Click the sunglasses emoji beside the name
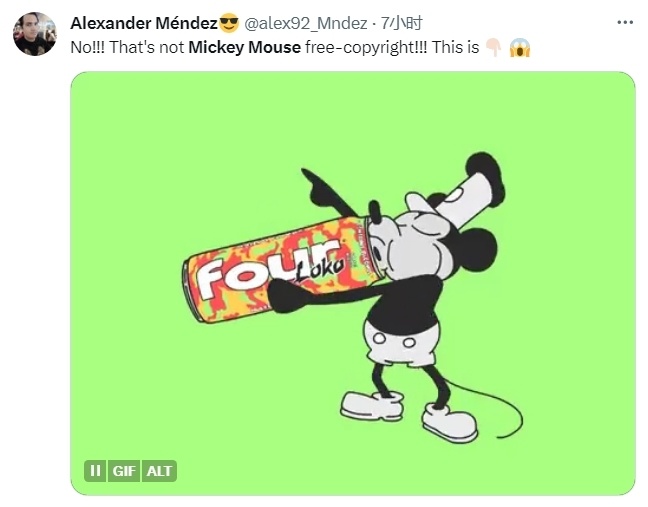The height and width of the screenshot is (507, 648). coord(229,23)
